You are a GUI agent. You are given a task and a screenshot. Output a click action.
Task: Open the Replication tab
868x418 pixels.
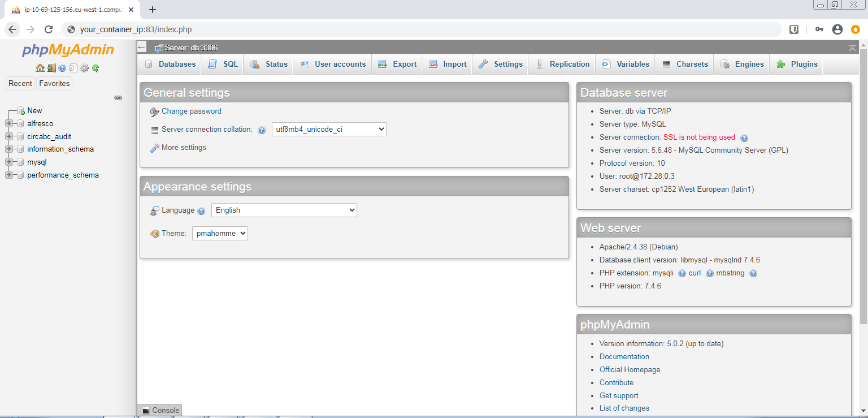coord(562,64)
